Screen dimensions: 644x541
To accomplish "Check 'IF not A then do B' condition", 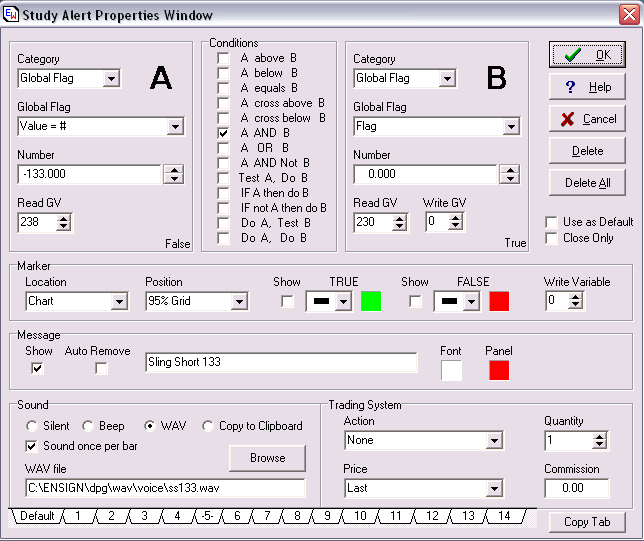I will tap(223, 208).
